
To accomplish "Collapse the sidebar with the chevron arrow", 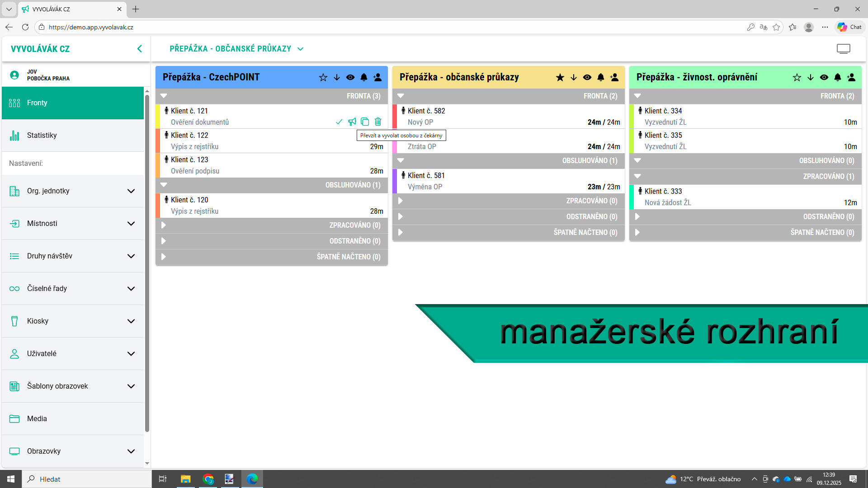I will click(139, 49).
